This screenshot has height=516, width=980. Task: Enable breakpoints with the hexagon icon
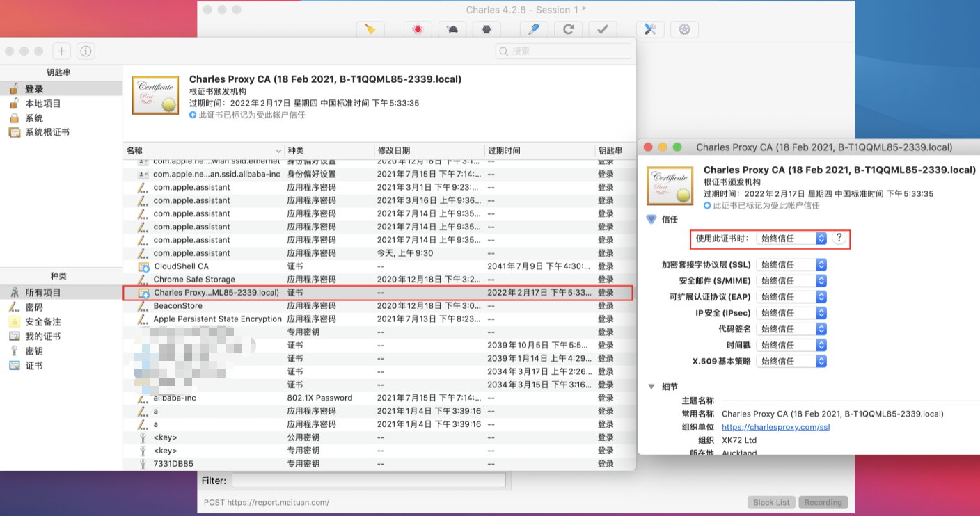click(487, 29)
